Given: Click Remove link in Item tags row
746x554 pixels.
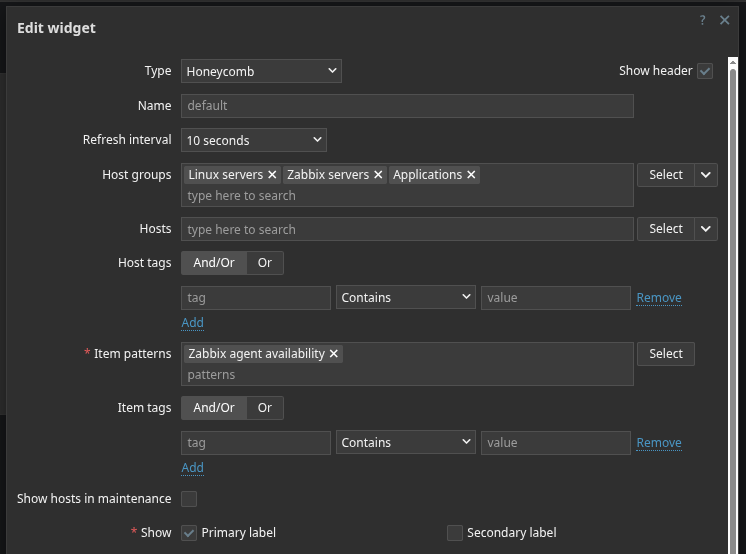Looking at the screenshot, I should tap(659, 443).
